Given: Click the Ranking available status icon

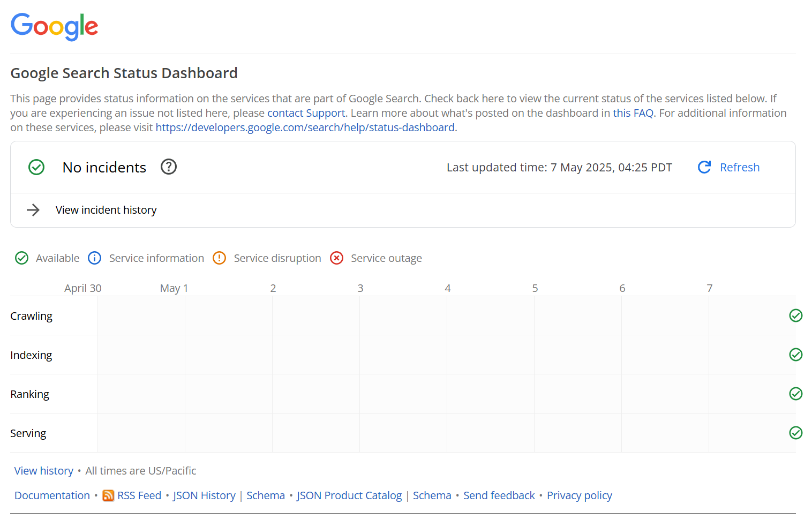Looking at the screenshot, I should (x=796, y=394).
